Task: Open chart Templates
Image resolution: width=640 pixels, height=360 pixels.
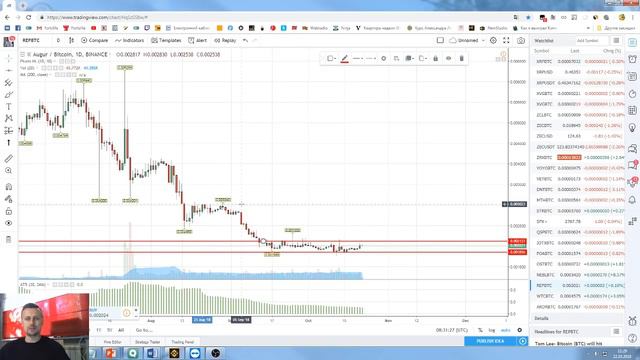Action: 166,40
